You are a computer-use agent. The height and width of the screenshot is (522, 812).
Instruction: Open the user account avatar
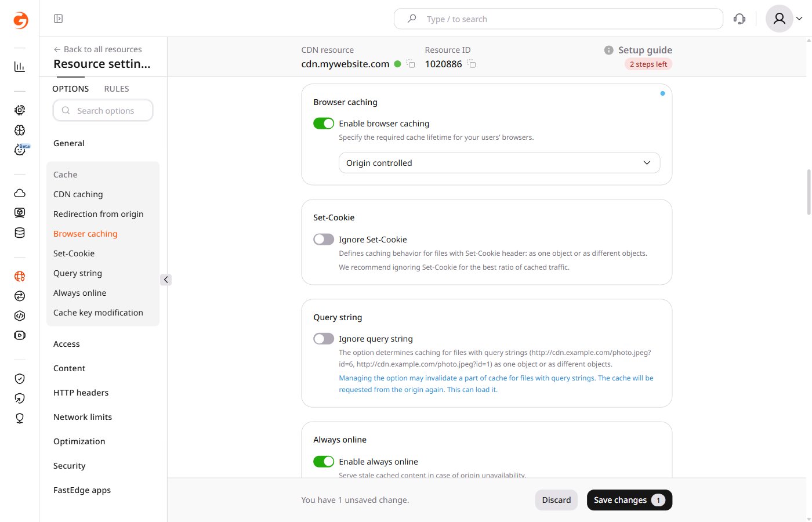(x=780, y=19)
